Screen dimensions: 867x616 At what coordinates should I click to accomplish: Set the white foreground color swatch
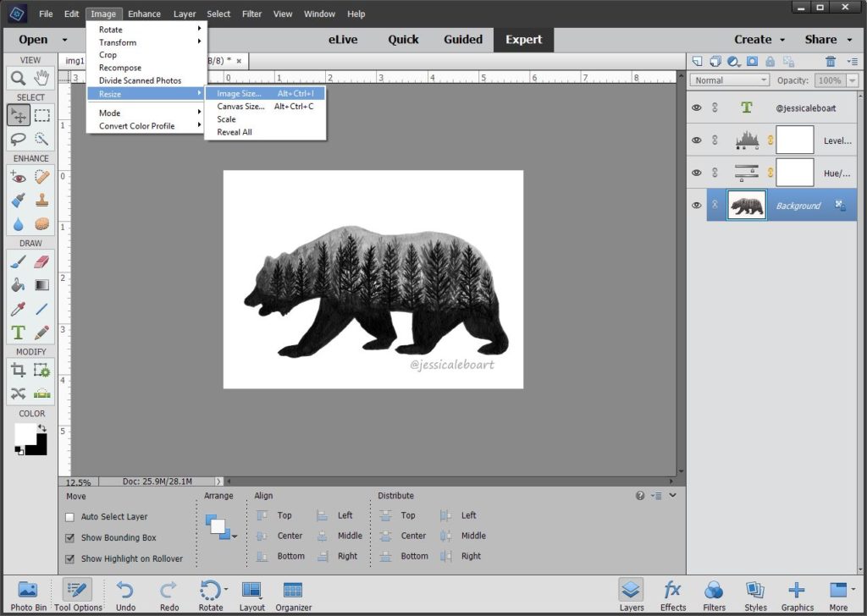click(x=25, y=434)
